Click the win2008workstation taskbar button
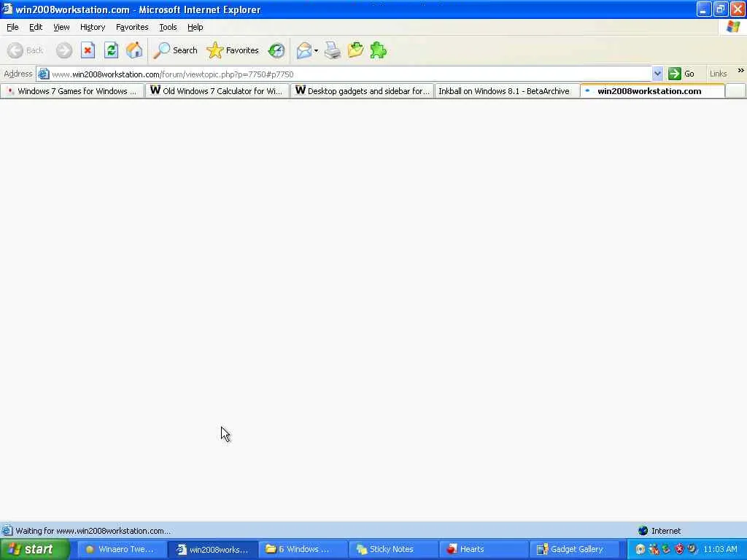Viewport: 747px width, 560px height. pos(214,549)
